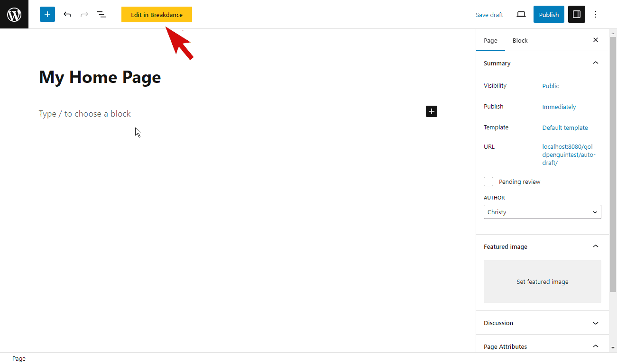Image resolution: width=617 pixels, height=364 pixels.
Task: Close the settings sidebar panel
Action: click(596, 40)
